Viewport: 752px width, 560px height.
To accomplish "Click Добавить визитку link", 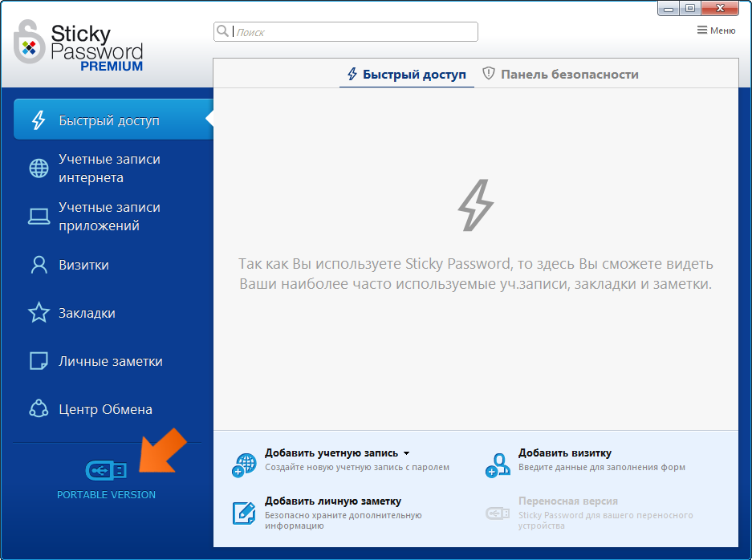I will point(565,453).
